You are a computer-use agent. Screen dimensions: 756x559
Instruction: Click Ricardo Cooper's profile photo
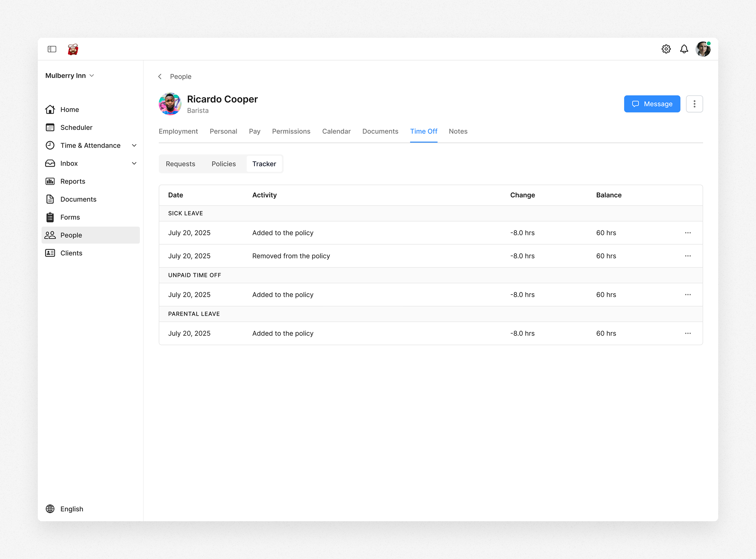pos(170,104)
